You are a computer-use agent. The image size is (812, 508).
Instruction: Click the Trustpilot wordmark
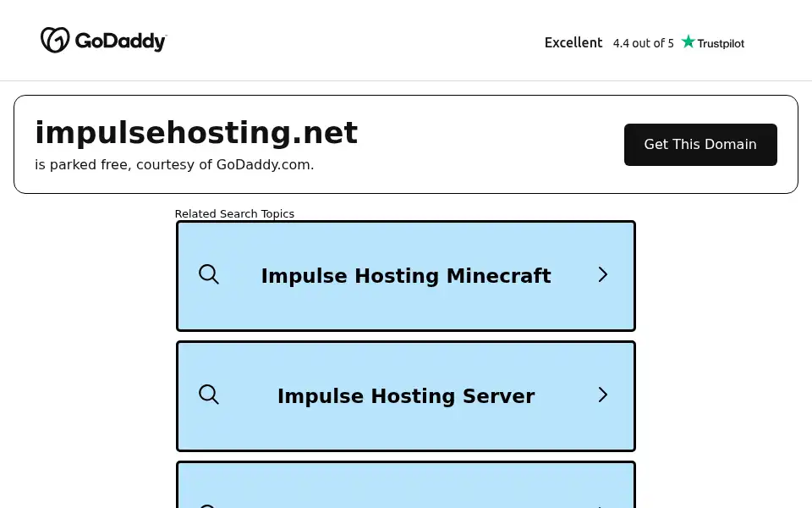[721, 43]
